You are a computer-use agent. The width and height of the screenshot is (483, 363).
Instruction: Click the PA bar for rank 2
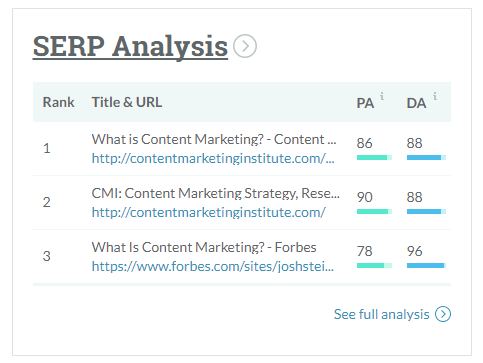374,212
